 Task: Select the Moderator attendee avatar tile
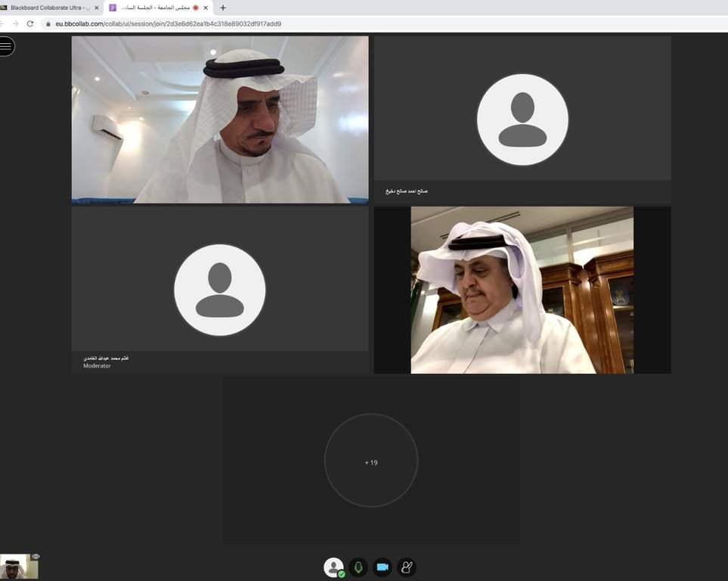[219, 290]
